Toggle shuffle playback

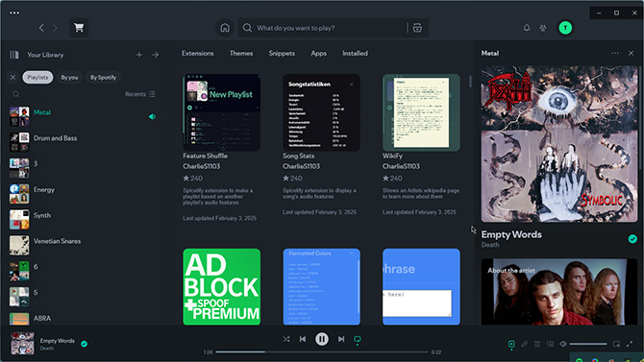(286, 339)
